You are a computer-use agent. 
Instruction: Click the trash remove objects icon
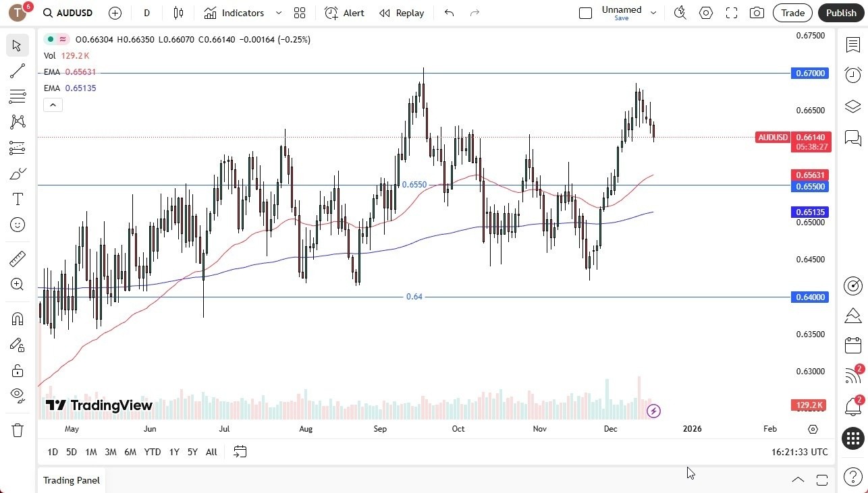18,430
